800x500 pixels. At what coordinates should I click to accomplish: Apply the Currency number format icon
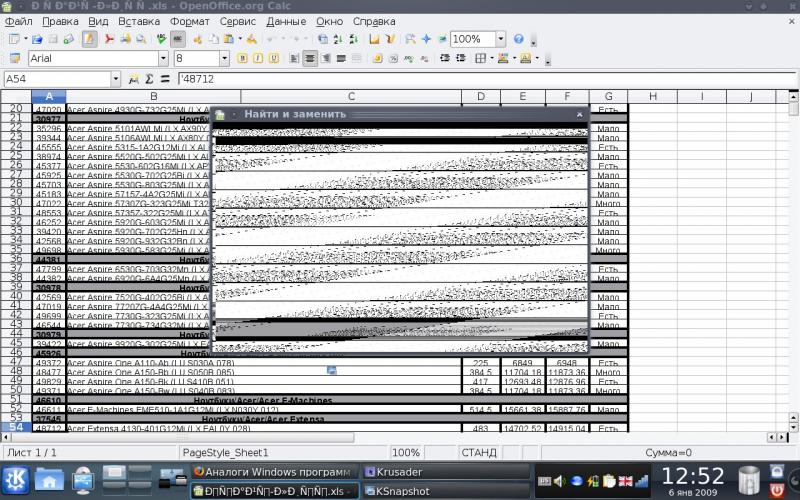(x=378, y=58)
